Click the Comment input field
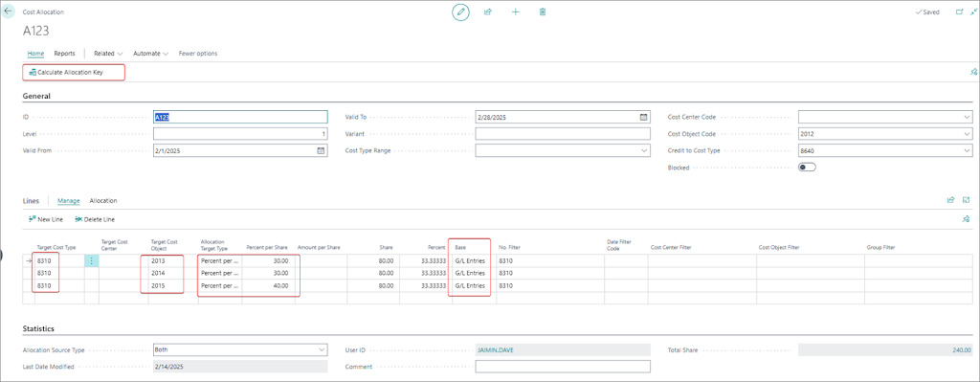The image size is (980, 382). pos(563,367)
